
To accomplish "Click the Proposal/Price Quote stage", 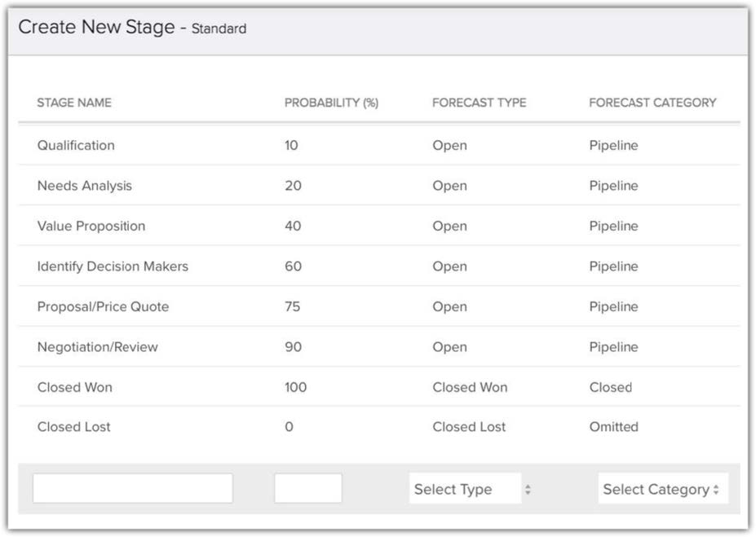I will [x=103, y=306].
